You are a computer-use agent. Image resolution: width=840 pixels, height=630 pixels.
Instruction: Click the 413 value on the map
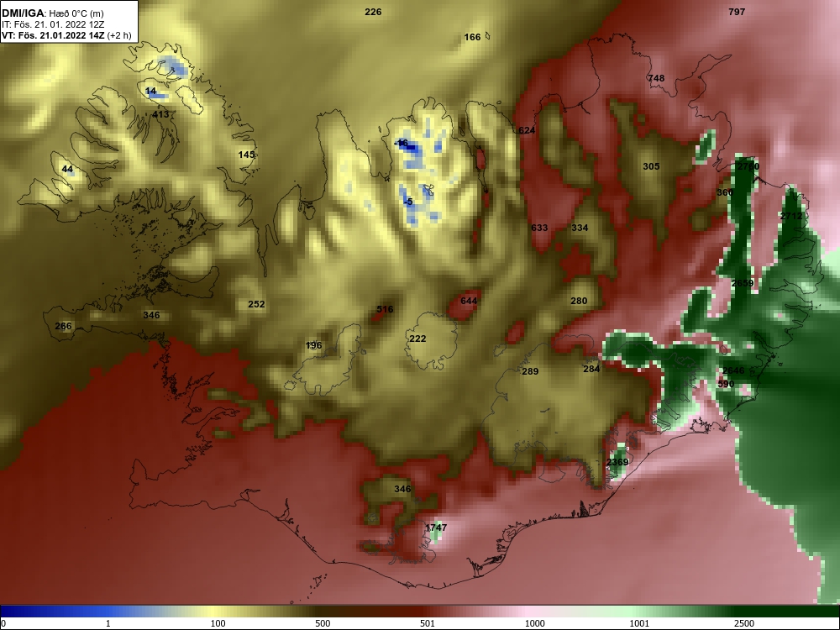click(x=160, y=114)
